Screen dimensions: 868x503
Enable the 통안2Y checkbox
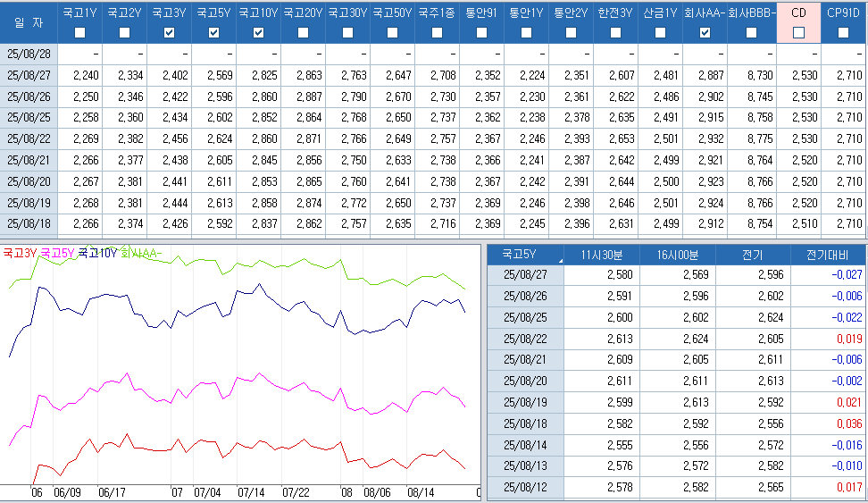point(571,33)
